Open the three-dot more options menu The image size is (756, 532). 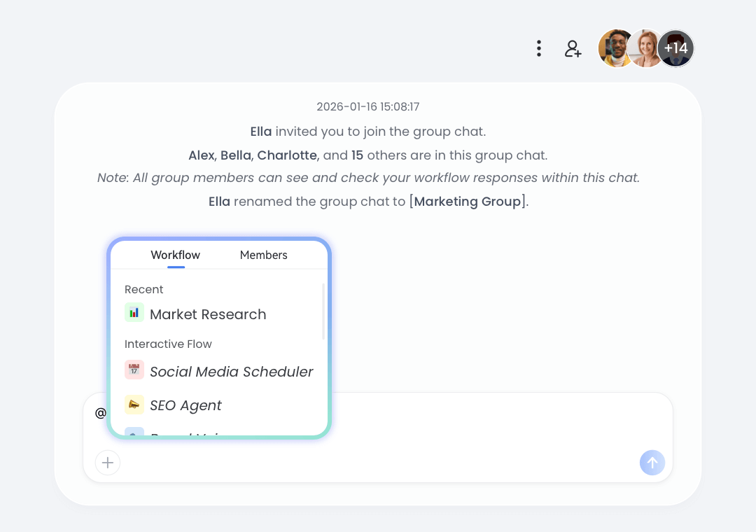538,48
